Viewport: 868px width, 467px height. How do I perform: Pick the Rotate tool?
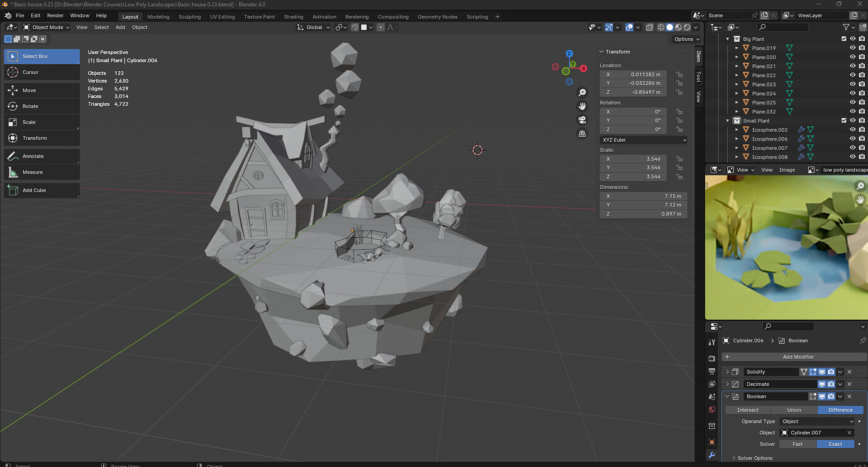coord(42,106)
